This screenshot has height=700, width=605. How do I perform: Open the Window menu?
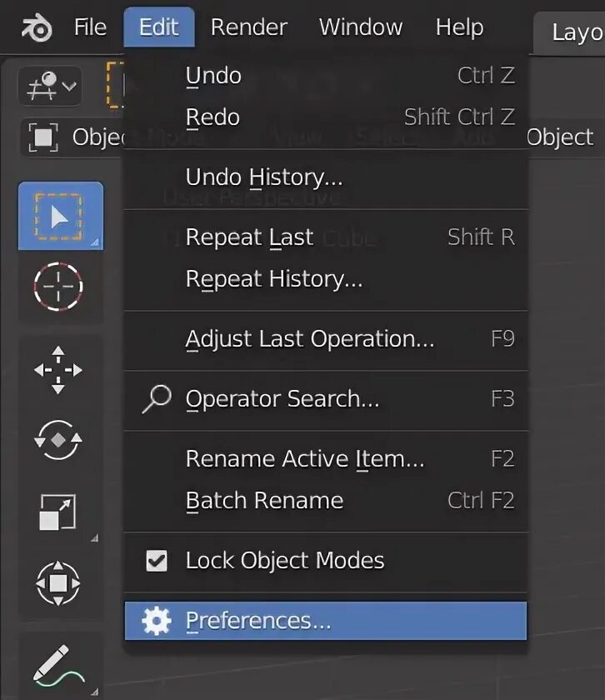point(360,27)
